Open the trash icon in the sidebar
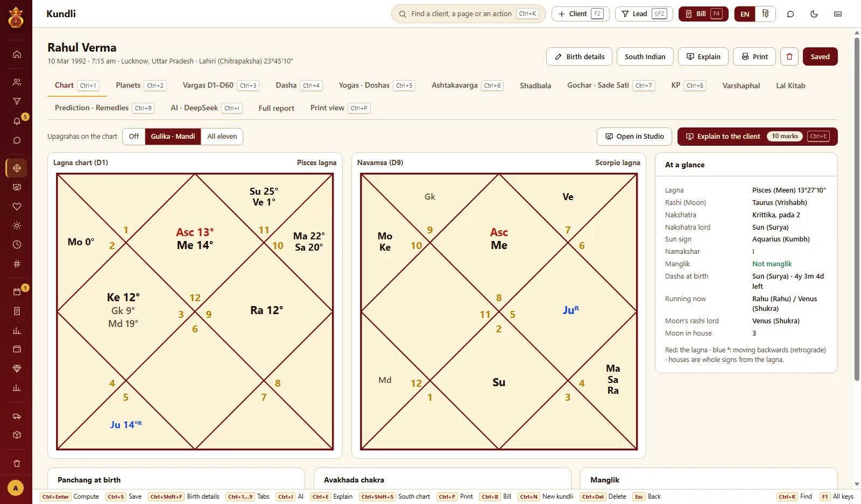Image resolution: width=861 pixels, height=504 pixels. pos(17,464)
